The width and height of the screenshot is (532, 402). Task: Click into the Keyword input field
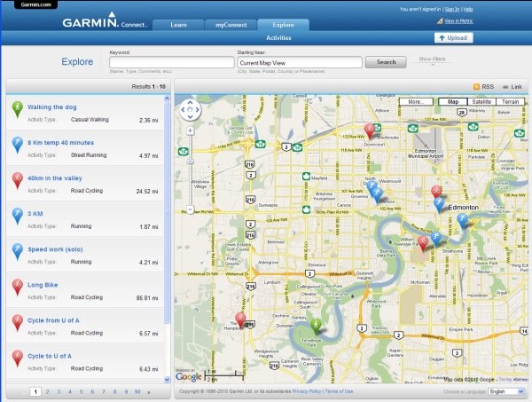tap(172, 62)
